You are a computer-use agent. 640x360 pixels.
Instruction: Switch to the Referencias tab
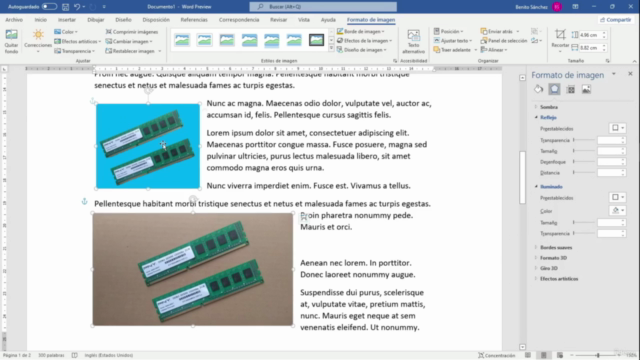[x=194, y=20]
